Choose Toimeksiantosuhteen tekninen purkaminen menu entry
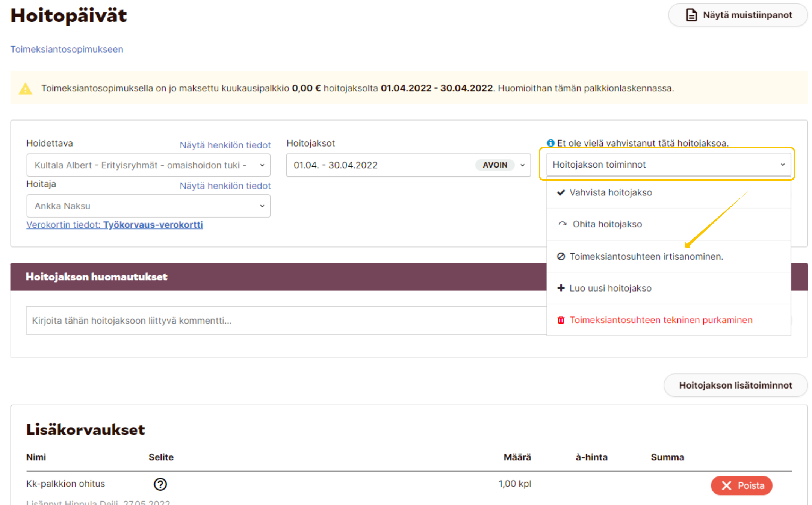 [x=661, y=320]
